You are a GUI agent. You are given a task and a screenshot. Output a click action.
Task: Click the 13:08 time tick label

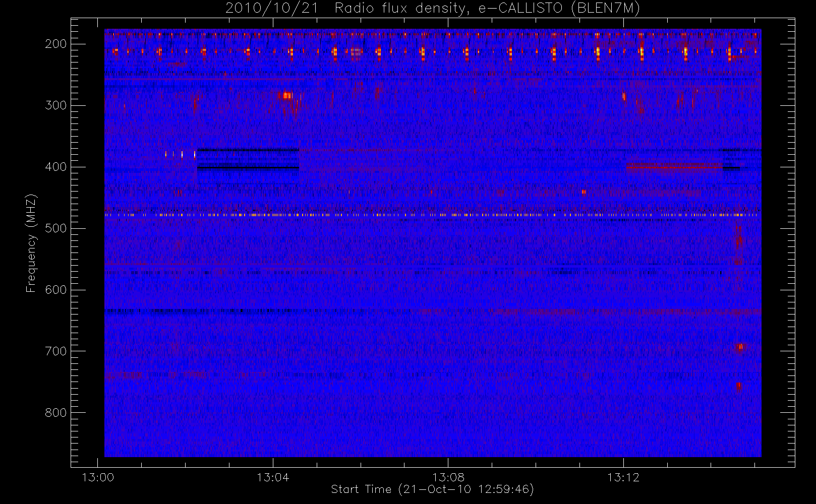click(x=448, y=477)
